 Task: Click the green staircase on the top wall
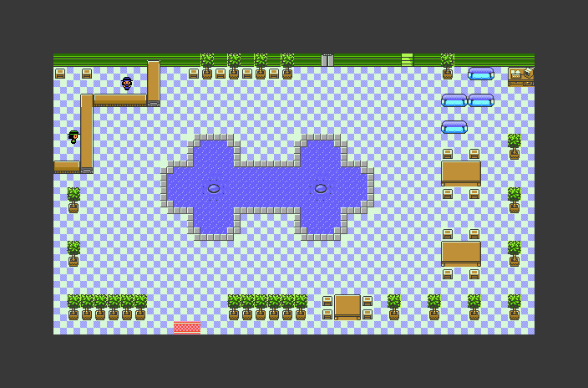coord(408,60)
